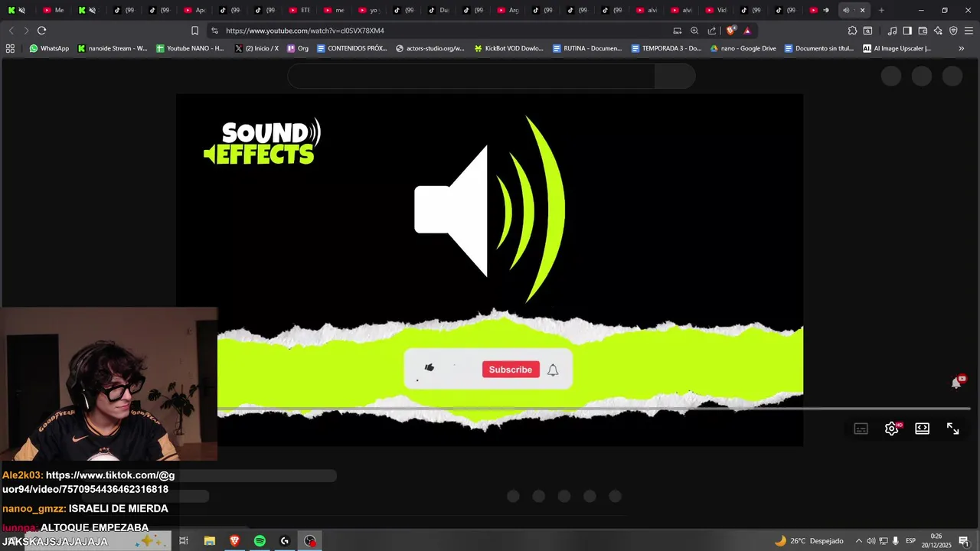Open Leo AI sparkle icon

pyautogui.click(x=938, y=31)
